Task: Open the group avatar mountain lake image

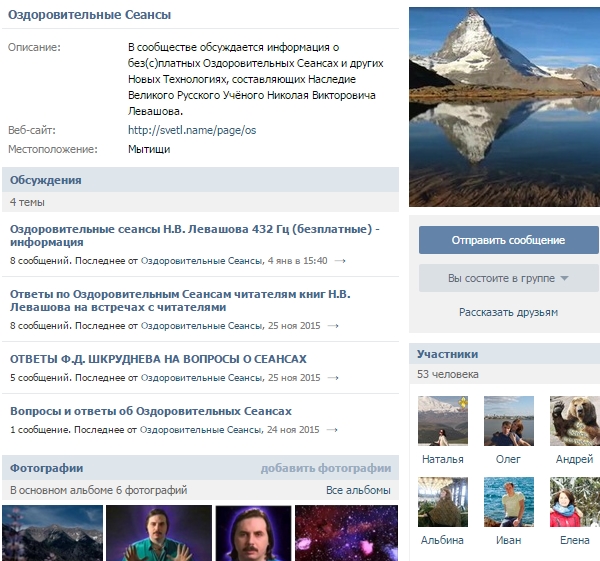Action: [504, 107]
